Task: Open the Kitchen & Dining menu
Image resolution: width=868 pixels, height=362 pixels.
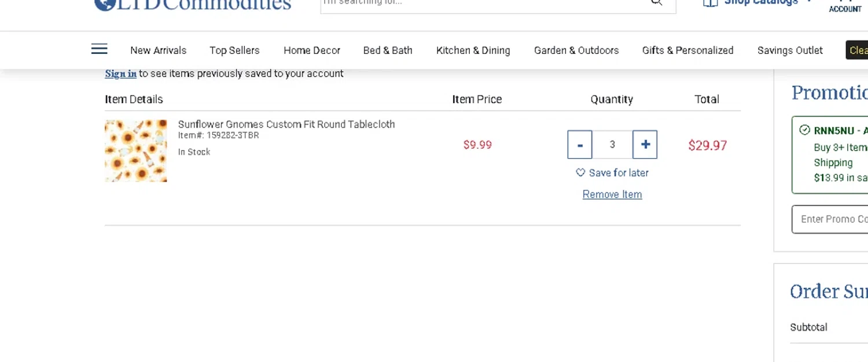Action: point(473,50)
